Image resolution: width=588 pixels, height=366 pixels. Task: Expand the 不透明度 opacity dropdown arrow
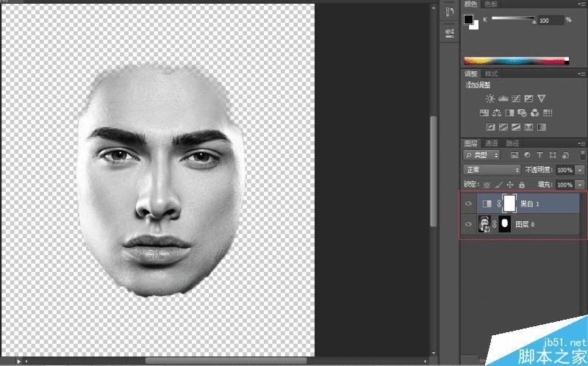coord(581,170)
